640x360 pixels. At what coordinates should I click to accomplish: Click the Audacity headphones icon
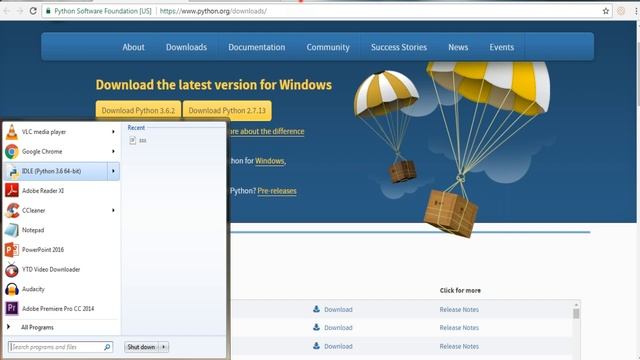(12, 289)
